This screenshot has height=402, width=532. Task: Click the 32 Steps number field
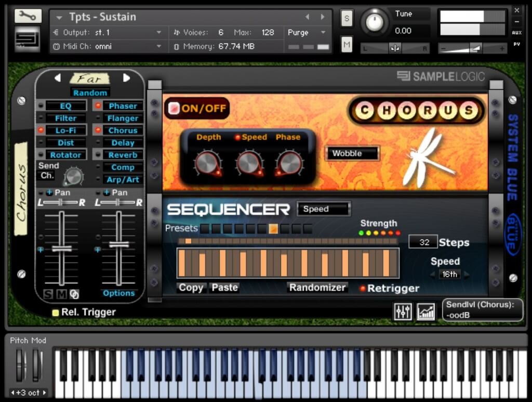pos(423,242)
